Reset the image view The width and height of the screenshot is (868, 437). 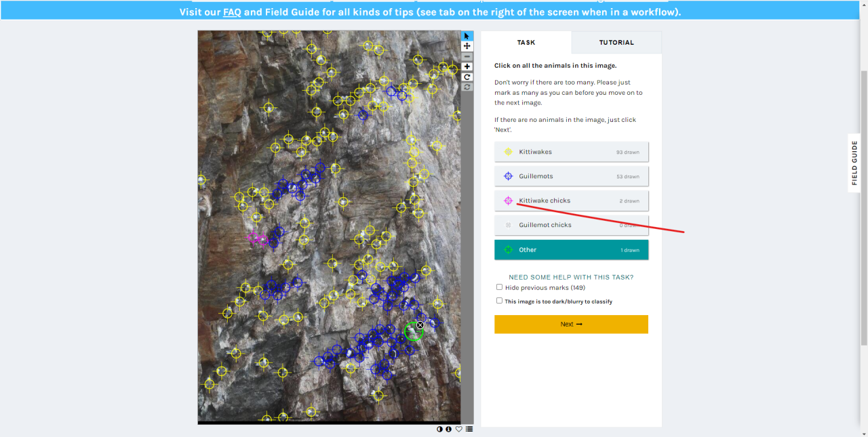pyautogui.click(x=467, y=87)
